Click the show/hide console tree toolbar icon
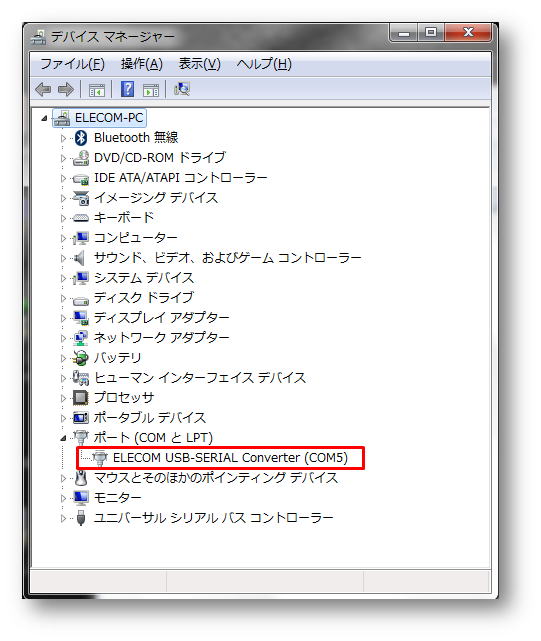Screen dimensions: 541x641 (x=97, y=90)
